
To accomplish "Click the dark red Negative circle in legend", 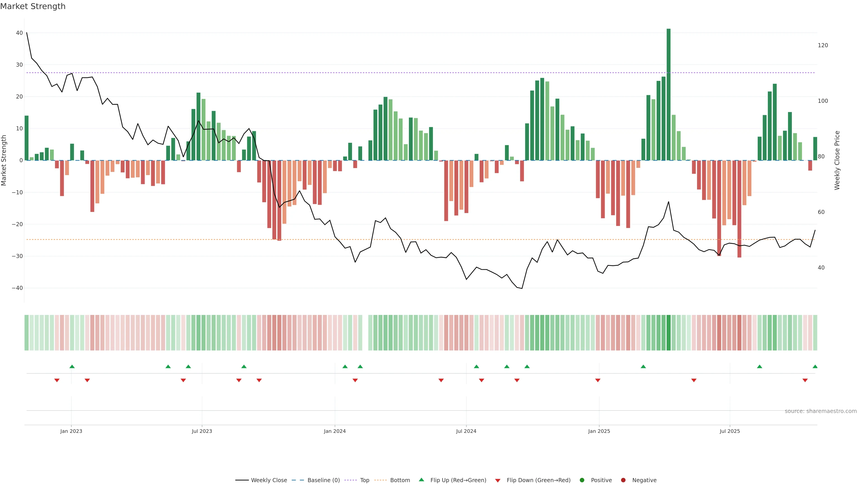I will [x=623, y=480].
